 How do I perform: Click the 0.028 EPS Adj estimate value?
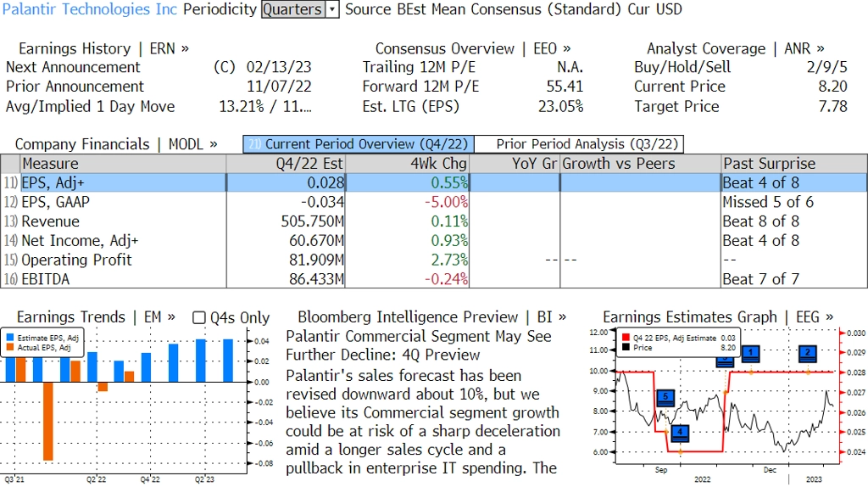tap(326, 182)
